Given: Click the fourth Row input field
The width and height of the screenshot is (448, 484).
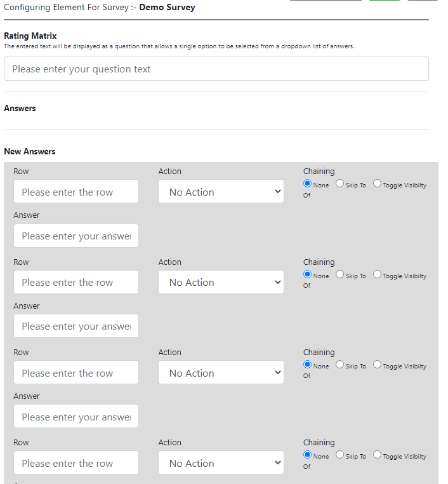Looking at the screenshot, I should (76, 463).
